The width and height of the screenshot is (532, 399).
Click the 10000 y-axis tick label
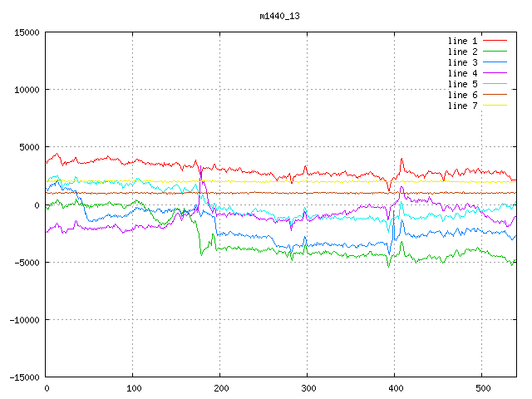coord(26,90)
